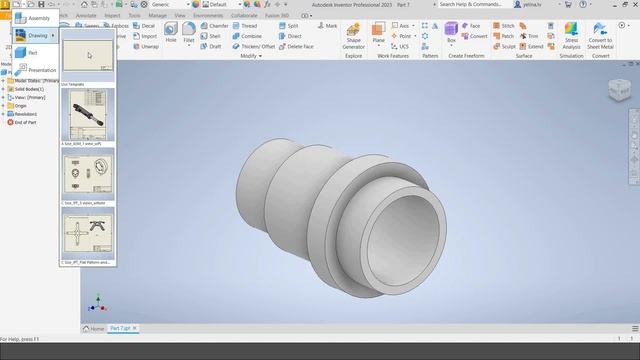Open Stress Analysis
The height and width of the screenshot is (360, 640).
point(571,36)
